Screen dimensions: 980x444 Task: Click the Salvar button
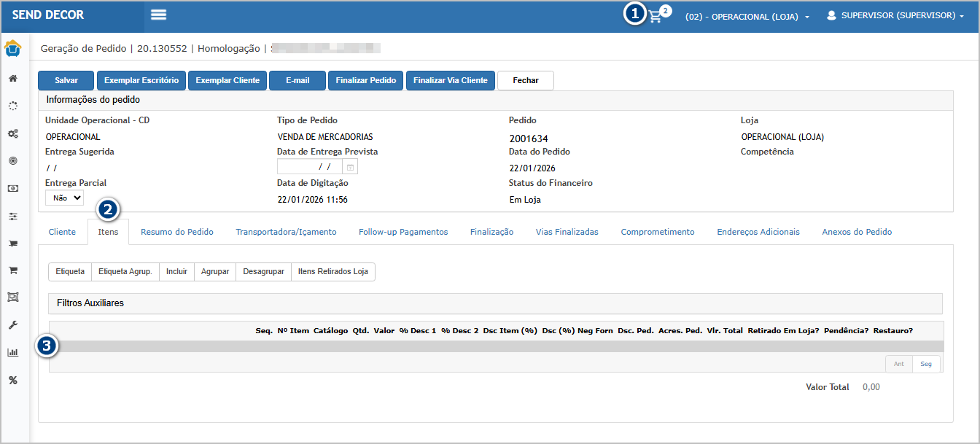click(x=66, y=80)
